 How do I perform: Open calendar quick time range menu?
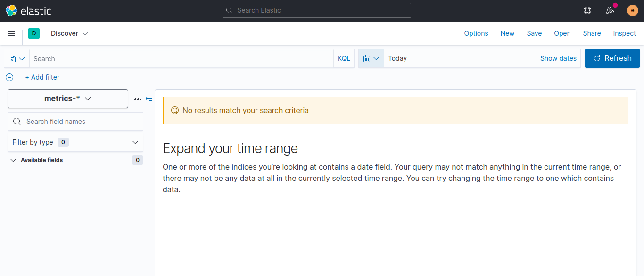(371, 58)
